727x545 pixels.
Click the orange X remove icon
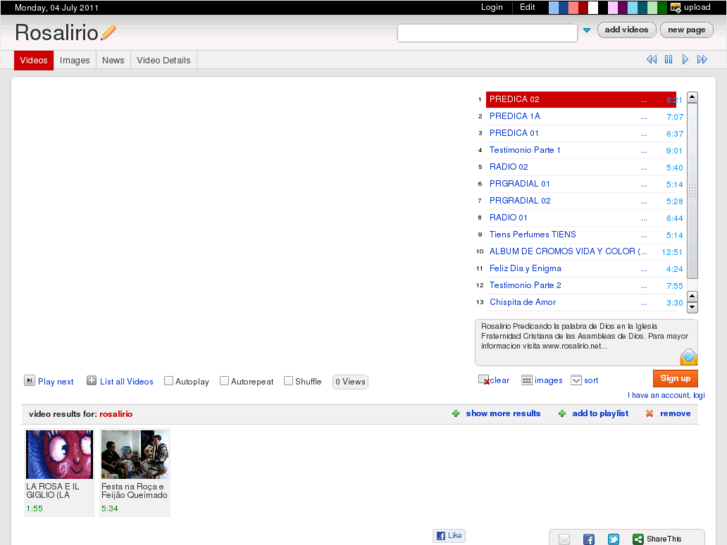click(649, 413)
